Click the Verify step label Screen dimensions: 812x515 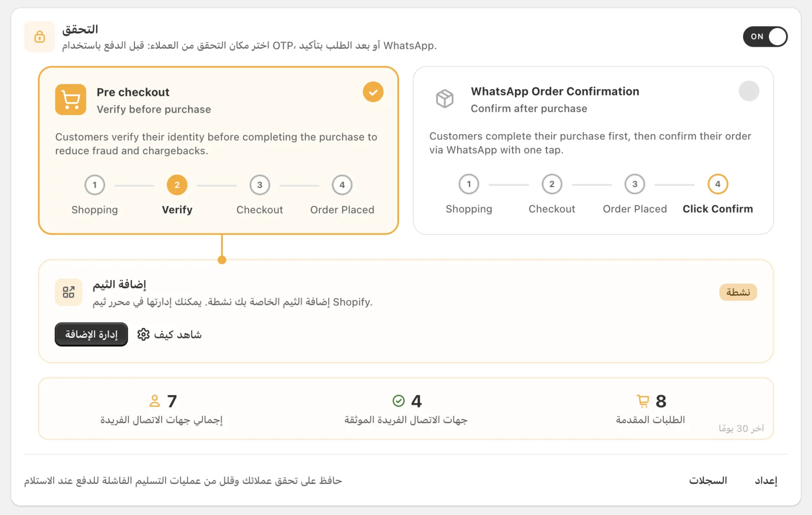click(x=177, y=210)
